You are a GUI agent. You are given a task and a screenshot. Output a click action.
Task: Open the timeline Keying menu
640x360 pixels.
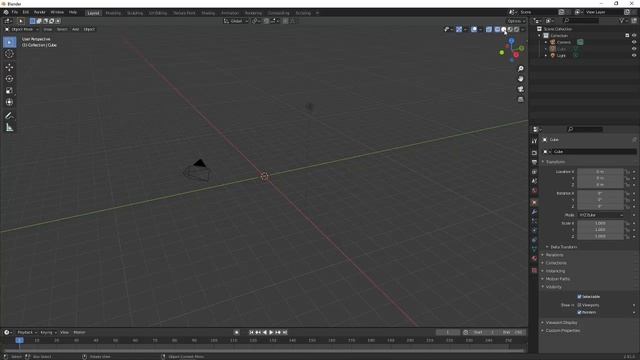pos(48,332)
